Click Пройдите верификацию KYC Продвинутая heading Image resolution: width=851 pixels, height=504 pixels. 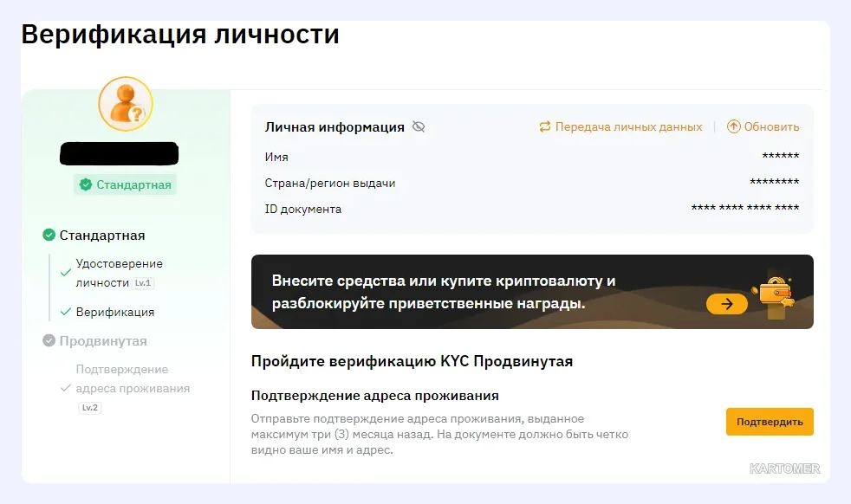pyautogui.click(x=412, y=361)
